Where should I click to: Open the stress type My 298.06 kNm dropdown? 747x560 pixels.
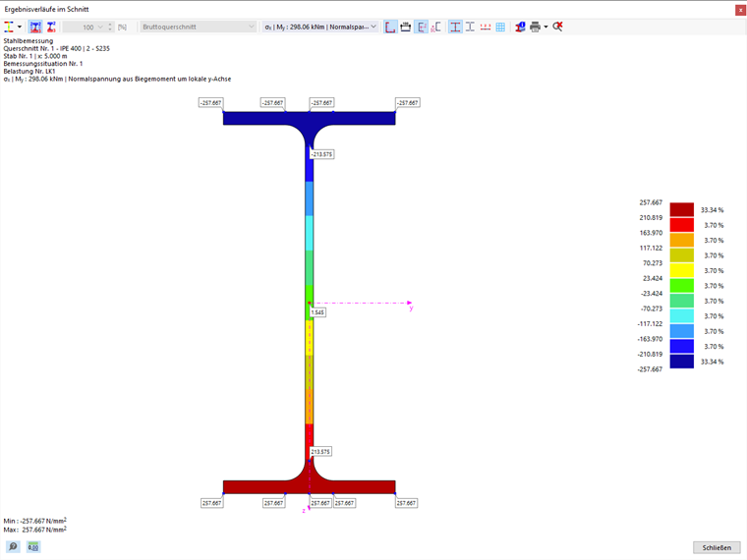(x=320, y=28)
